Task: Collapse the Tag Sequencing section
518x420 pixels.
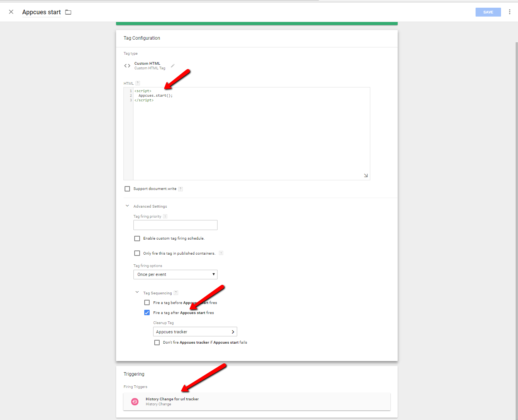Action: pos(137,292)
